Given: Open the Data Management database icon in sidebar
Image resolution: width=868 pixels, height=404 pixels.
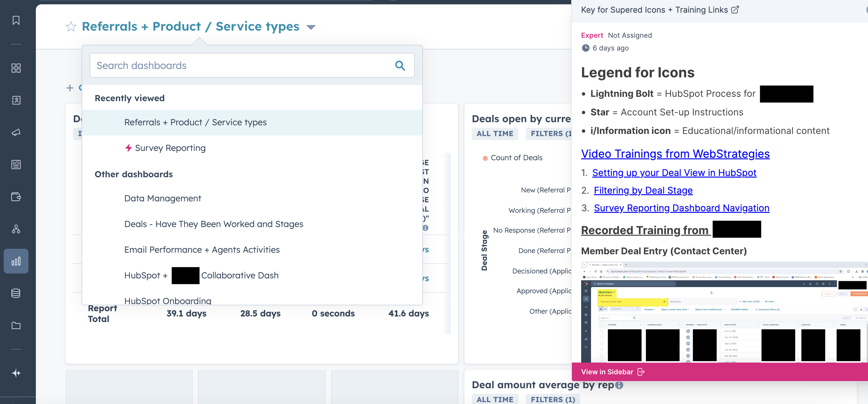Looking at the screenshot, I should (16, 293).
